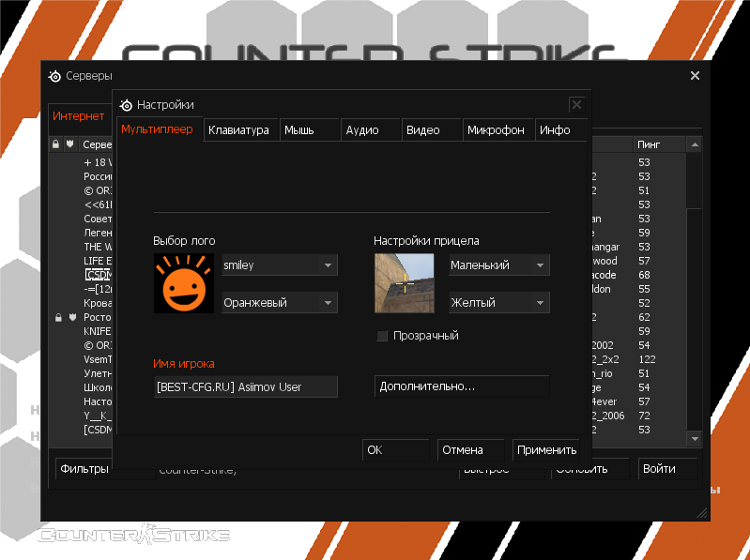Apply changes with Применить button
750x560 pixels.
point(546,449)
